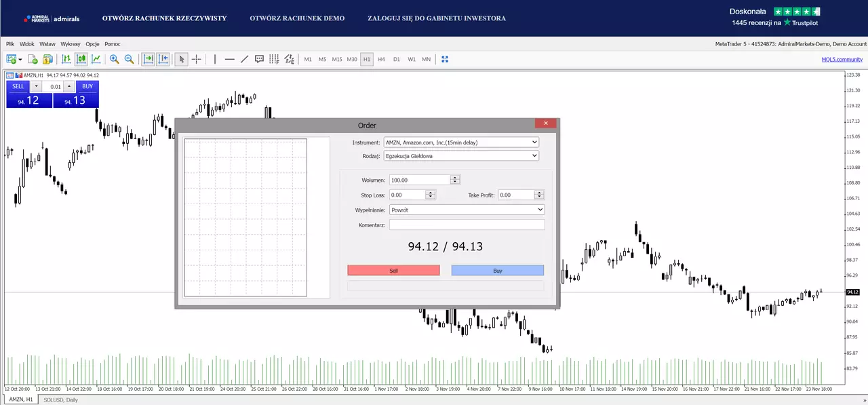This screenshot has width=868, height=405.
Task: Draw a horizontal line
Action: [x=229, y=59]
